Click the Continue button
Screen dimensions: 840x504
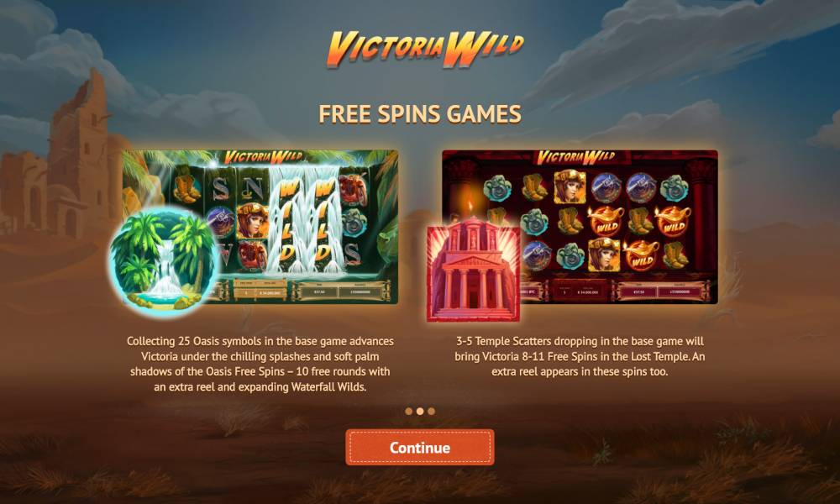pyautogui.click(x=419, y=447)
